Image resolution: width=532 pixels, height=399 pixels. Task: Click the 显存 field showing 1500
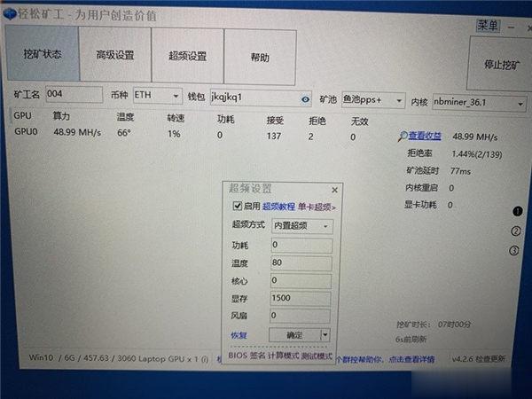(301, 298)
